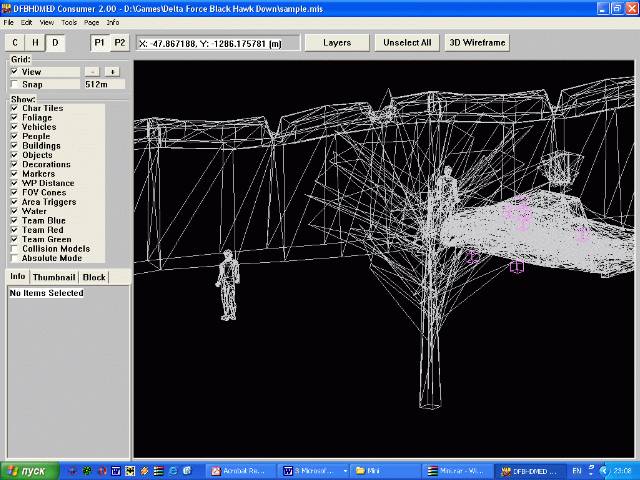Open the Windows Start (пуск) button
640x480 pixels.
click(x=30, y=471)
